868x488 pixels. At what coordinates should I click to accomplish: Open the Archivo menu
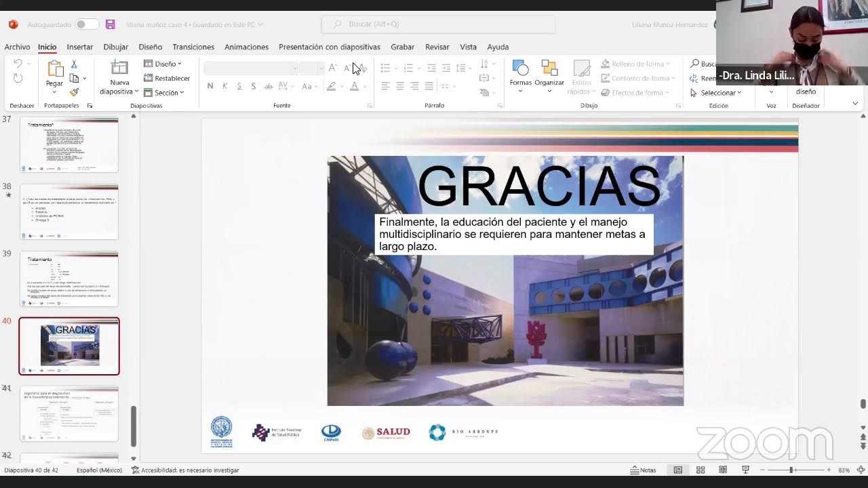click(17, 47)
